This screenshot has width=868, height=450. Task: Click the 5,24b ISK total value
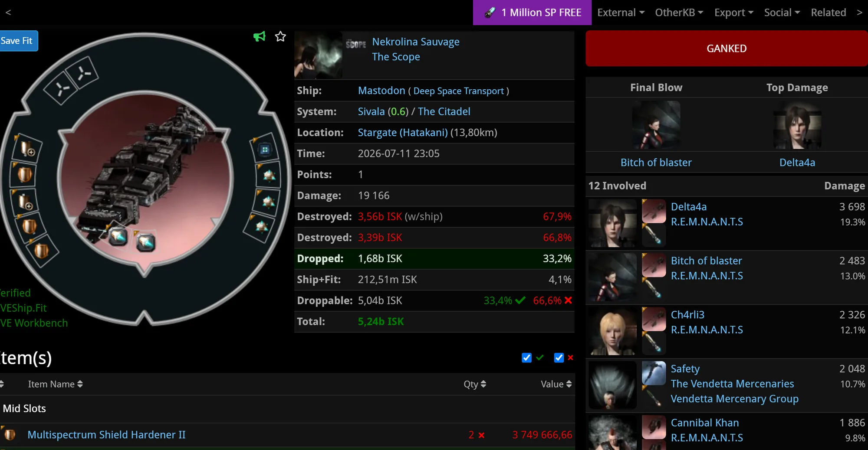pos(381,322)
